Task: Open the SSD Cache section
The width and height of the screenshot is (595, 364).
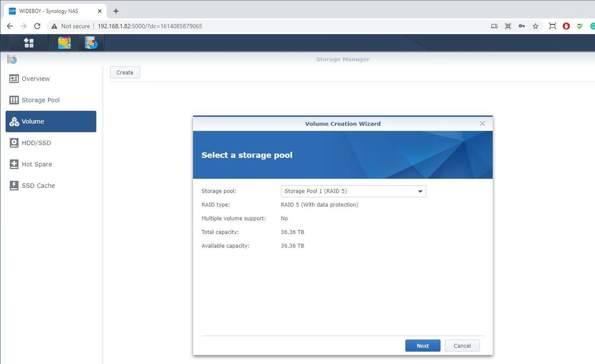Action: pos(51,185)
